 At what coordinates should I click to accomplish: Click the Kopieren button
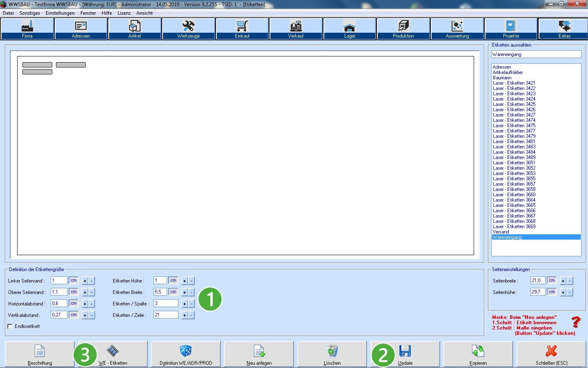[478, 354]
